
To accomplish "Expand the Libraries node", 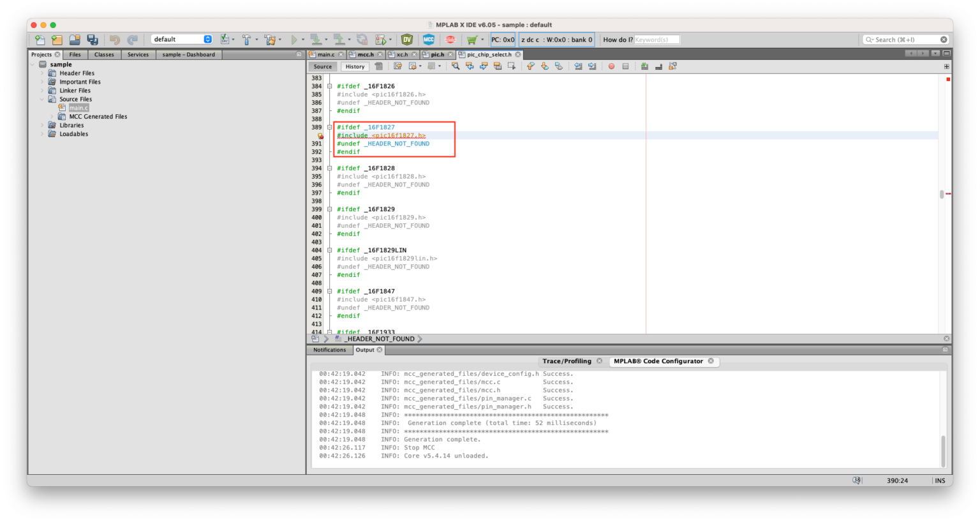I will click(x=43, y=126).
